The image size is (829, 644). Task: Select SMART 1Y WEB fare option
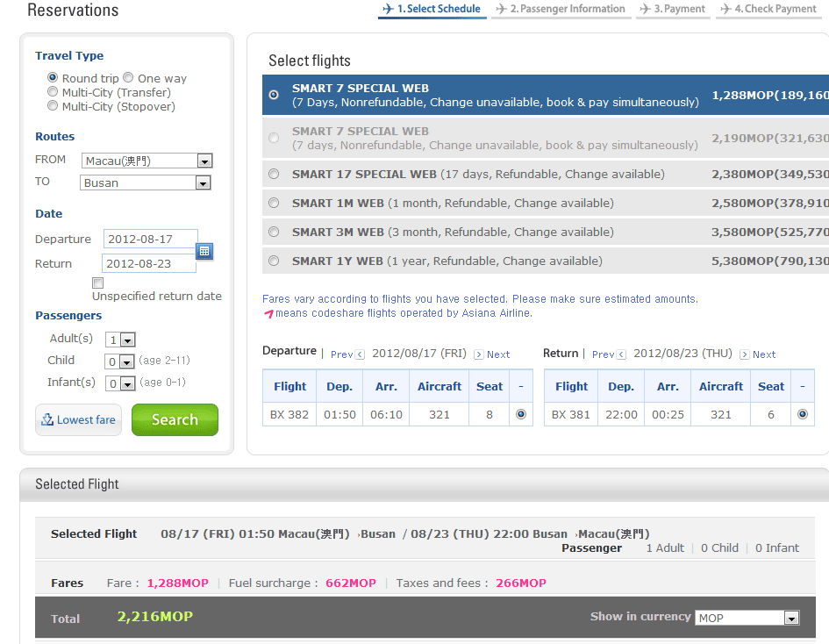(x=274, y=261)
